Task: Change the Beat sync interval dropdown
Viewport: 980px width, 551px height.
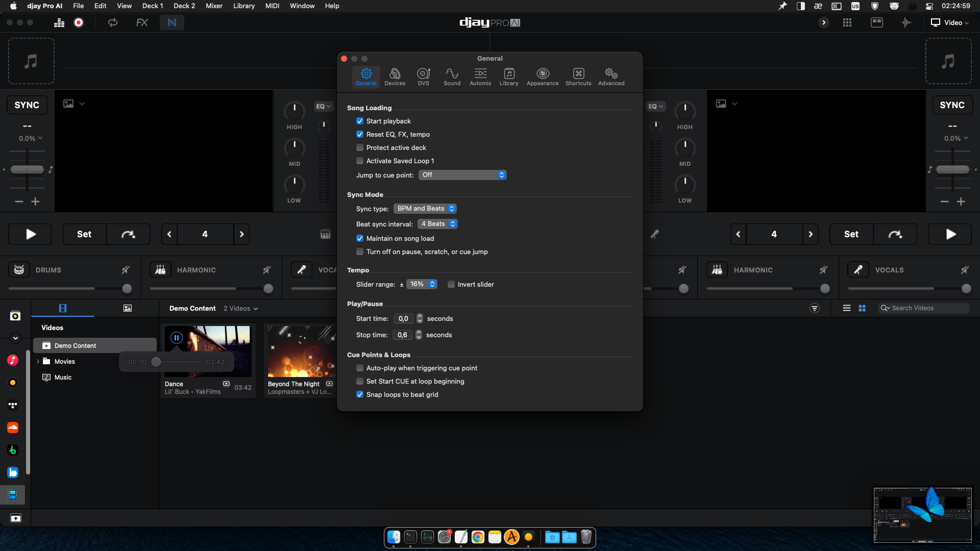Action: pyautogui.click(x=437, y=224)
